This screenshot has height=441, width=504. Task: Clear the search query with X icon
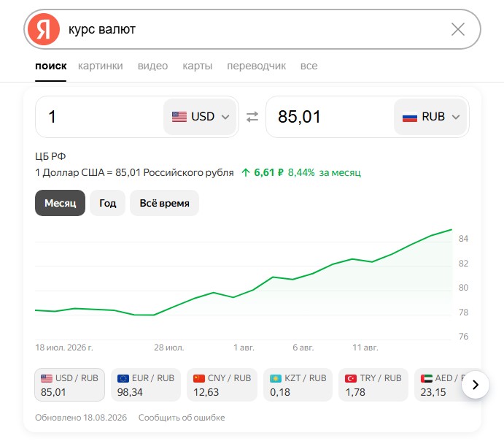pyautogui.click(x=458, y=29)
